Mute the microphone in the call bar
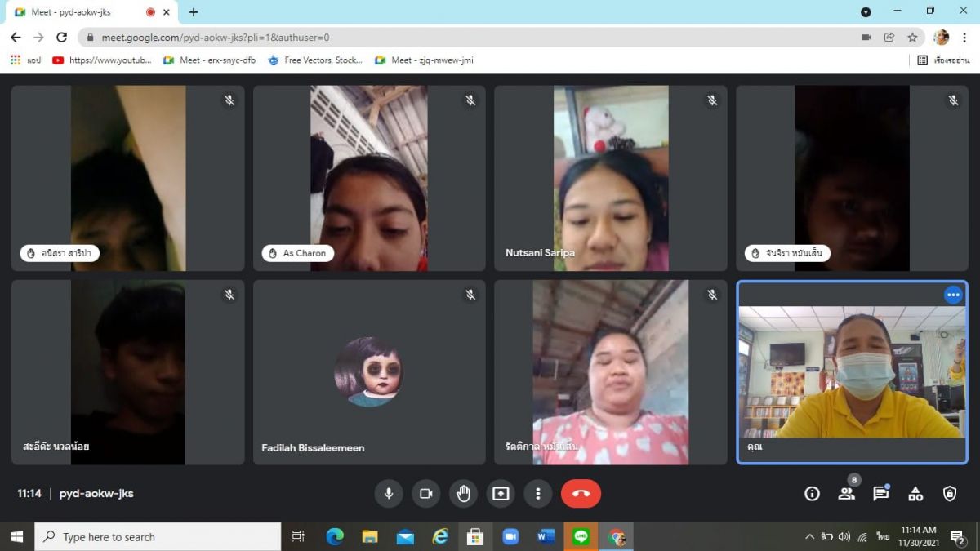Screen dimensions: 980x551 [x=389, y=494]
